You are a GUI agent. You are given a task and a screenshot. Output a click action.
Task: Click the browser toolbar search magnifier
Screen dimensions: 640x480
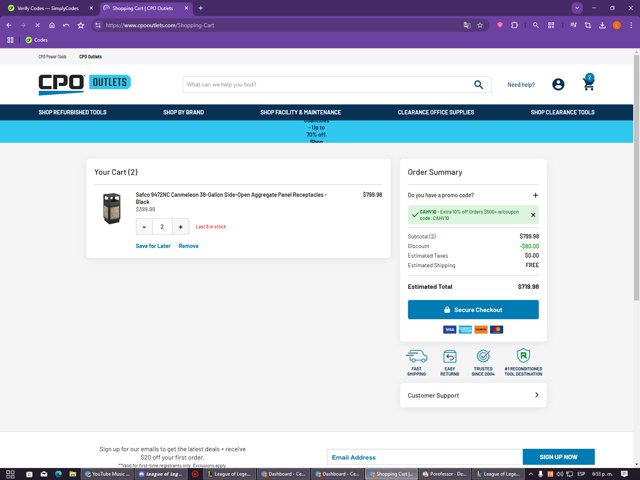tap(536, 25)
